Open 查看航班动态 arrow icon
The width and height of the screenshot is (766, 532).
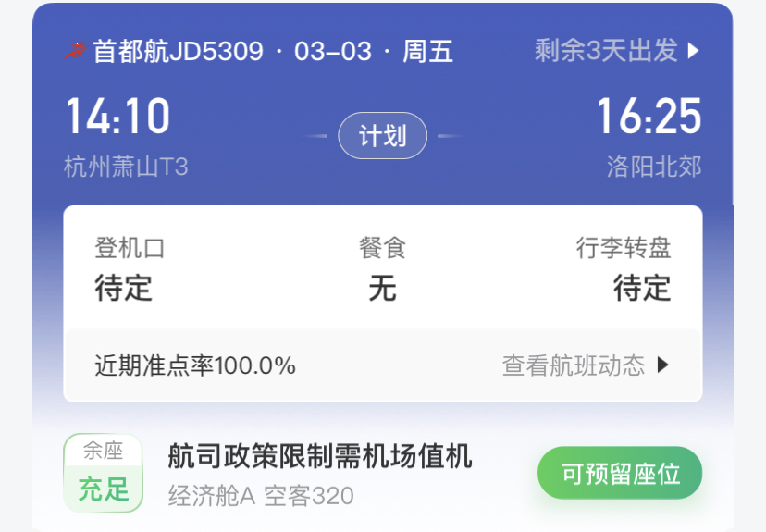[663, 365]
